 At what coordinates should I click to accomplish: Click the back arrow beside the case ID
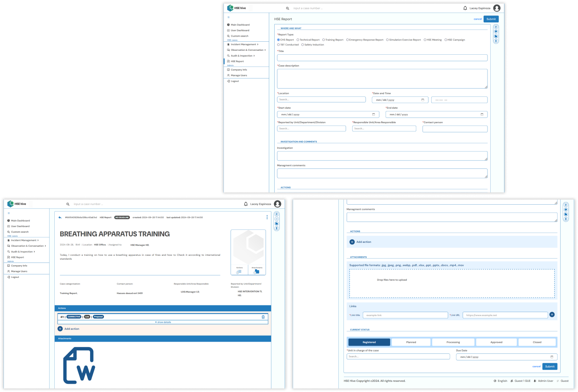click(60, 217)
